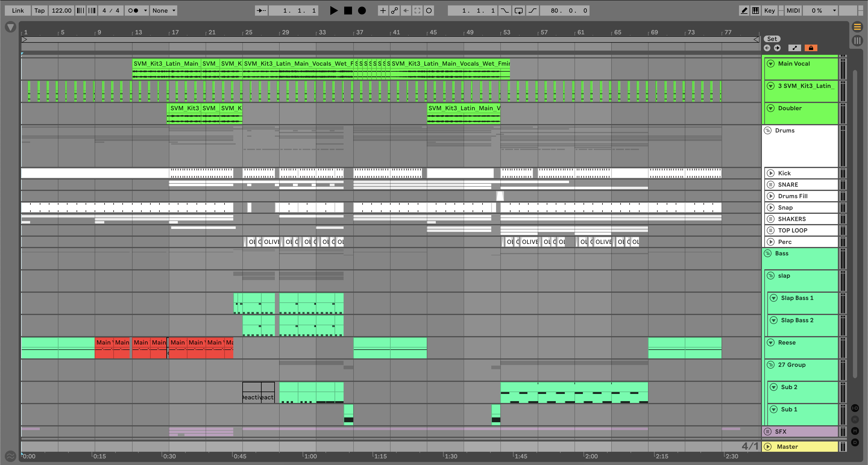The width and height of the screenshot is (868, 465).
Task: Unfold the Perc track arrow
Action: pos(771,242)
